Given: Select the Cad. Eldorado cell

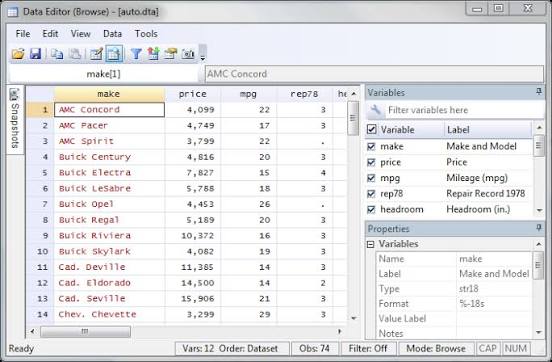Looking at the screenshot, I should point(109,283).
